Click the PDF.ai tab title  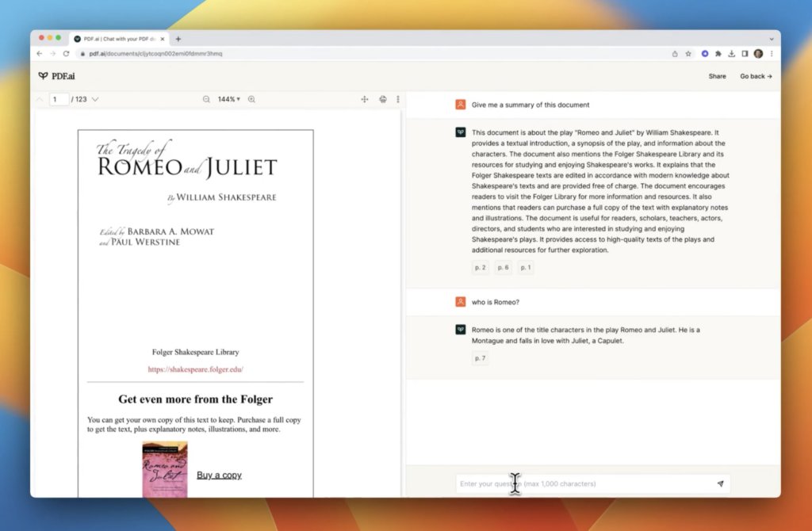pyautogui.click(x=120, y=39)
